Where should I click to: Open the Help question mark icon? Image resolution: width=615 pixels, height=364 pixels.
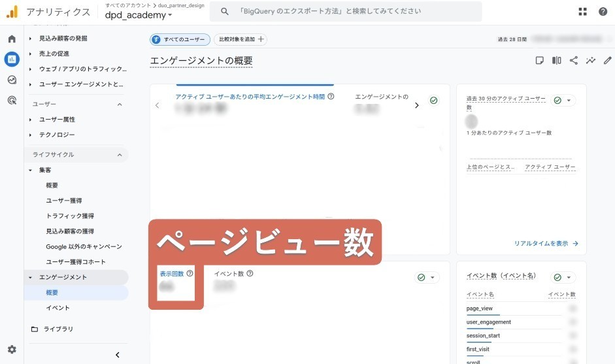[x=603, y=12]
